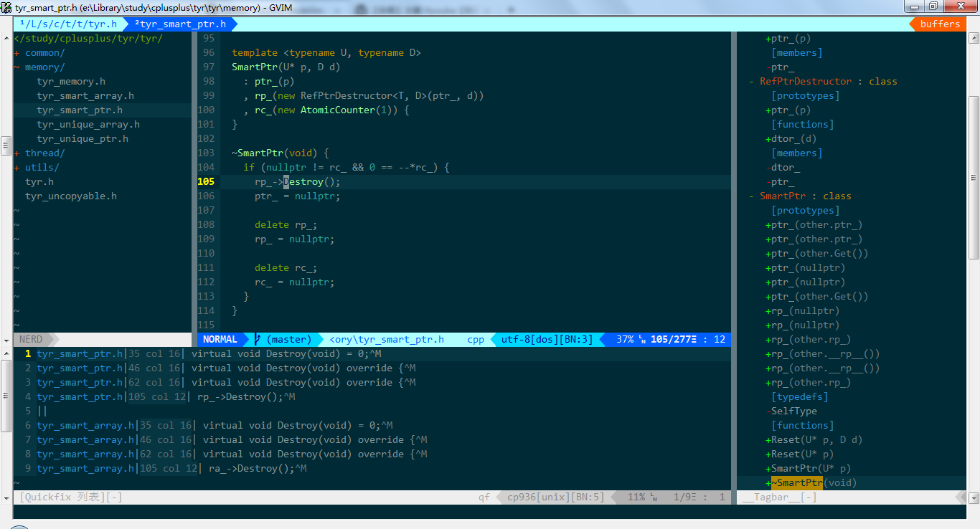Viewport: 980px width, 529px height.
Task: Click the NERD statusline label
Action: pos(31,339)
